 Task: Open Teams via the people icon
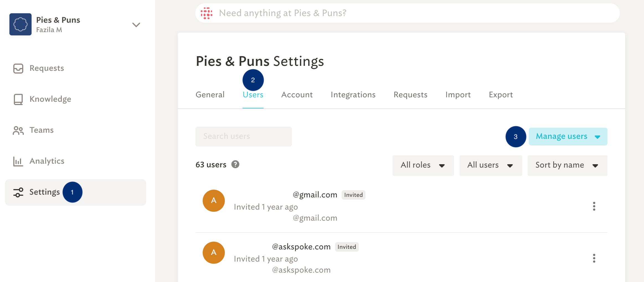18,130
